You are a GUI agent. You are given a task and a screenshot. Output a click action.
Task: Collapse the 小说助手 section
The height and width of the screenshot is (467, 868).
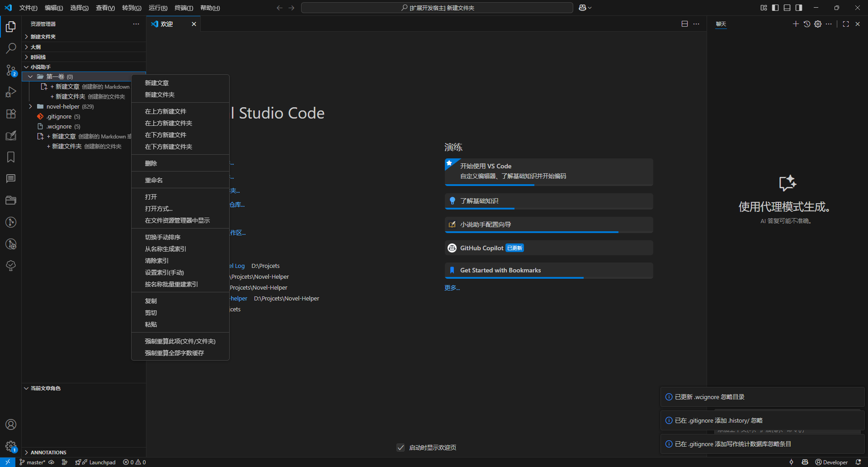(40, 67)
